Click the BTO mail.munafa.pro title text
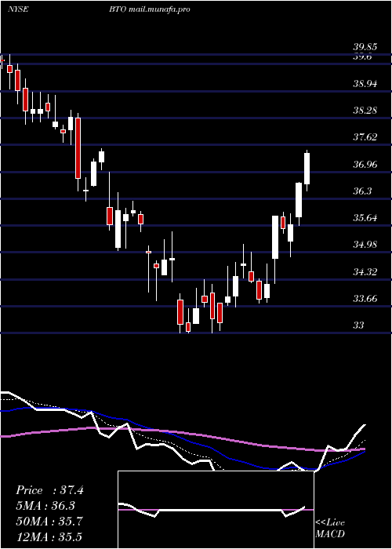The image size is (392, 549). click(x=150, y=9)
